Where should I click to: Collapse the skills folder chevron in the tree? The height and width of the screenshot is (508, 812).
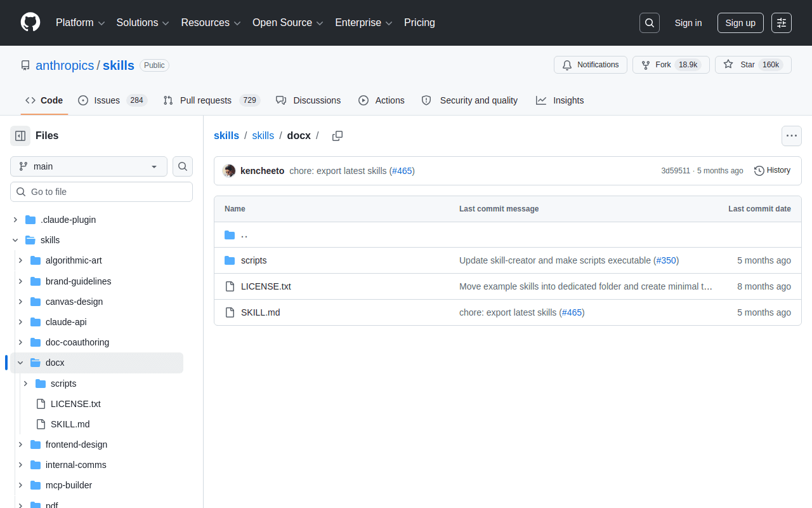(x=15, y=240)
